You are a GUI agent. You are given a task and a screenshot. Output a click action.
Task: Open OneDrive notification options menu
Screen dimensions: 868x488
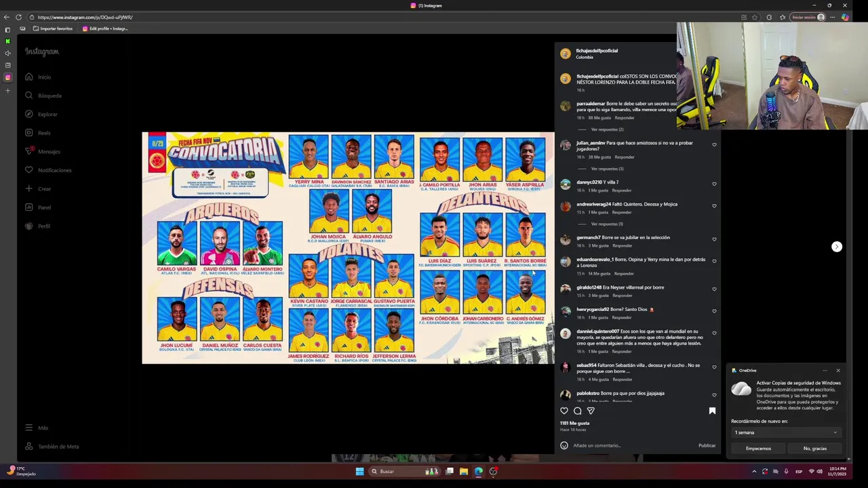825,371
